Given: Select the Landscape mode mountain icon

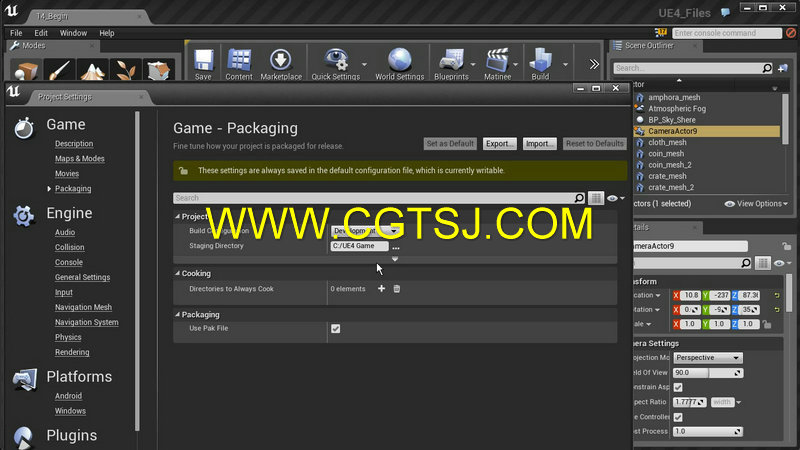Looking at the screenshot, I should (x=92, y=70).
